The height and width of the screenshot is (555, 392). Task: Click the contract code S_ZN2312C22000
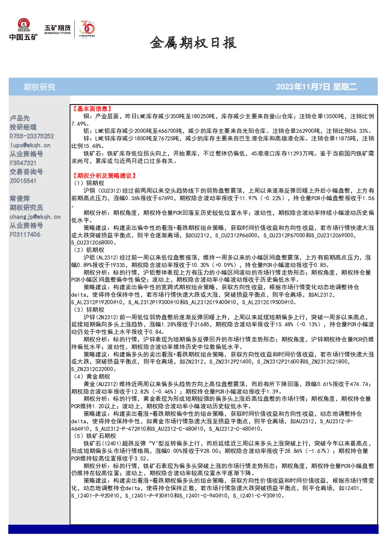(92, 369)
